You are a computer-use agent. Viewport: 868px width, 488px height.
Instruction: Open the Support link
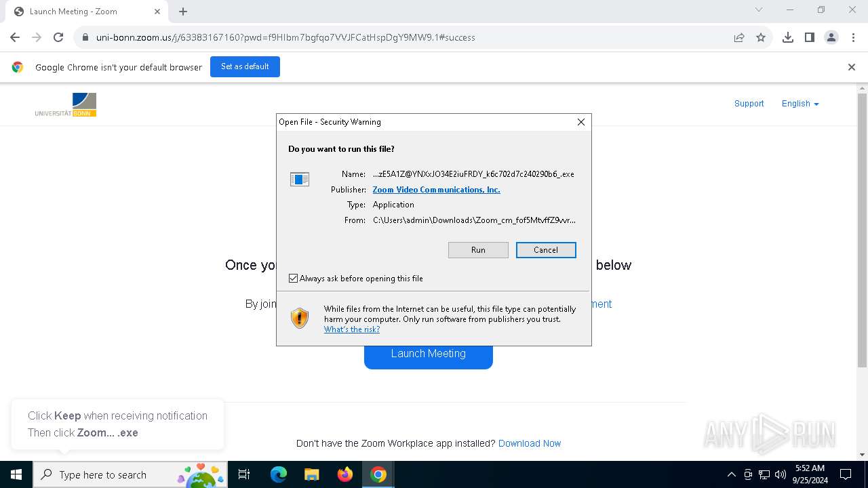[x=749, y=104]
